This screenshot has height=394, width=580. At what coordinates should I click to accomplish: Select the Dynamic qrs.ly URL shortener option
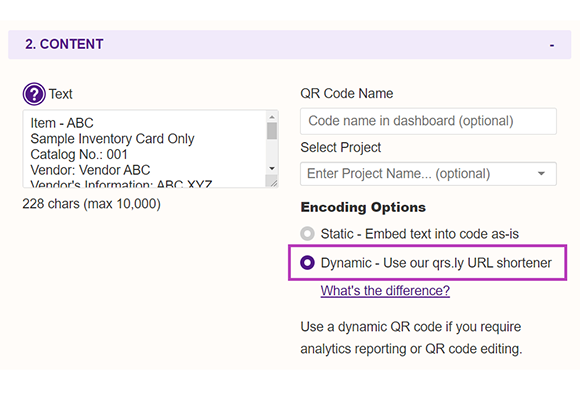pyautogui.click(x=307, y=263)
